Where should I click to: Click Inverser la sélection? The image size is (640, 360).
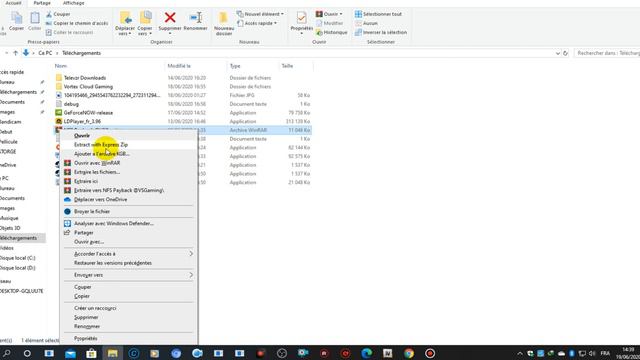point(381,32)
